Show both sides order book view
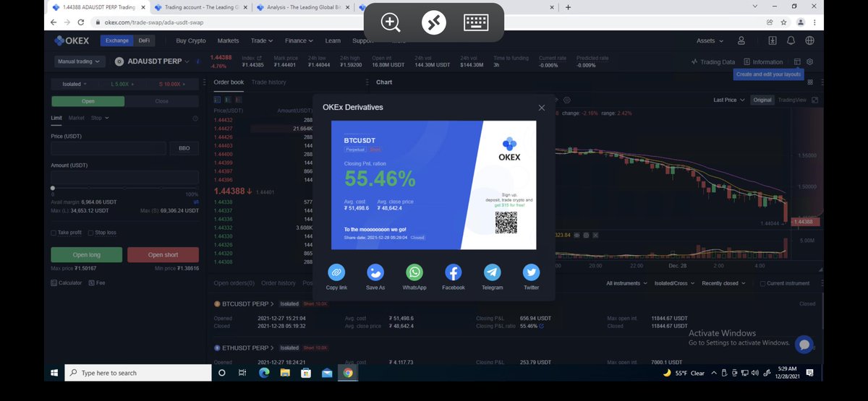The width and height of the screenshot is (868, 401). pos(218,99)
